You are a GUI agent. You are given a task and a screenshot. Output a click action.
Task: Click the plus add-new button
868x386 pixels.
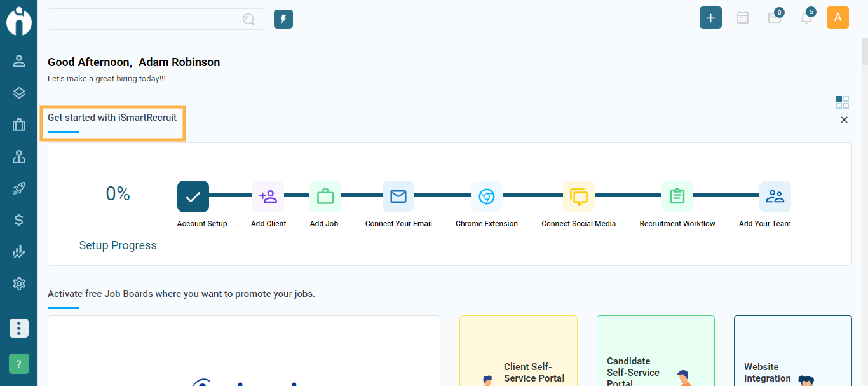point(710,18)
